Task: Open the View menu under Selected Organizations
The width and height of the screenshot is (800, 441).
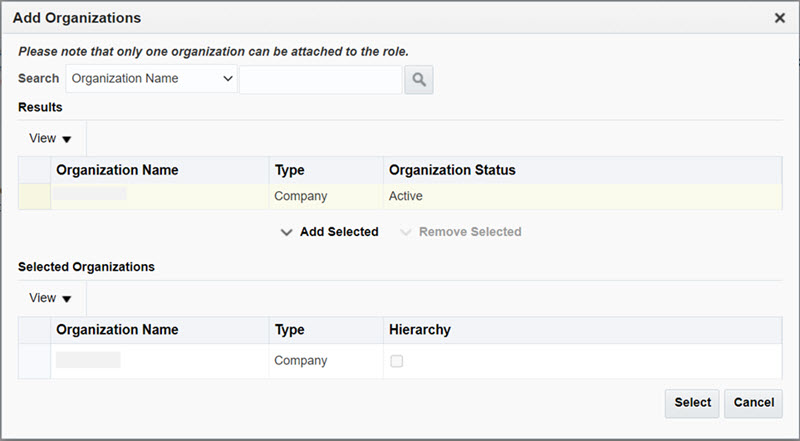Action: (x=51, y=298)
